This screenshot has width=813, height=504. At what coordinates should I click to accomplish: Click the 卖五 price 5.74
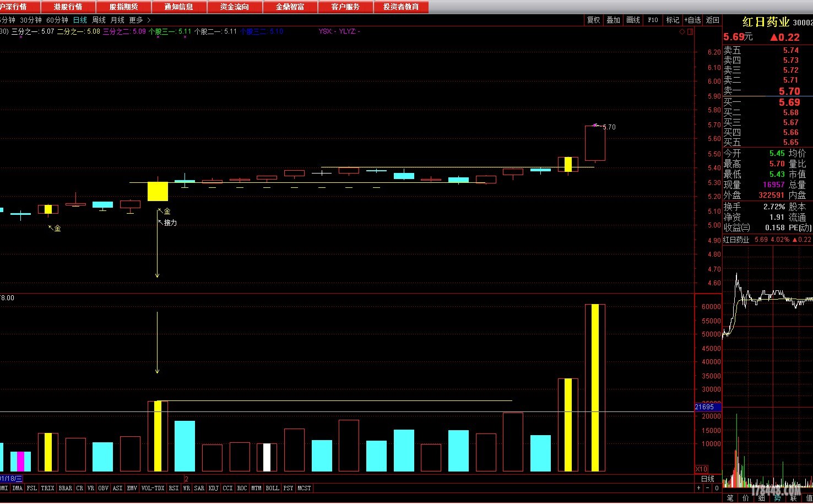tap(791, 50)
